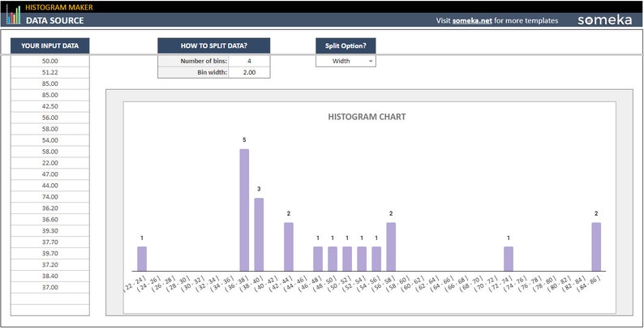Click the bar for bin (22 - 24]
This screenshot has width=644, height=330.
[x=142, y=259]
